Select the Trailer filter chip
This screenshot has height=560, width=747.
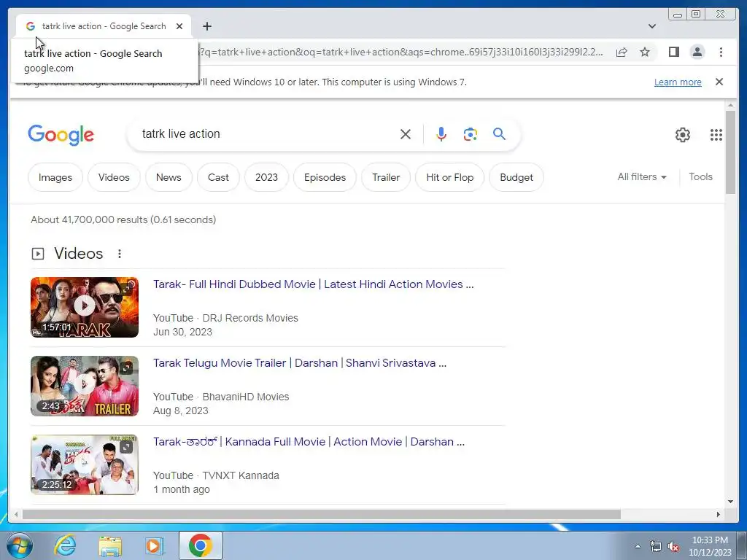coord(386,177)
